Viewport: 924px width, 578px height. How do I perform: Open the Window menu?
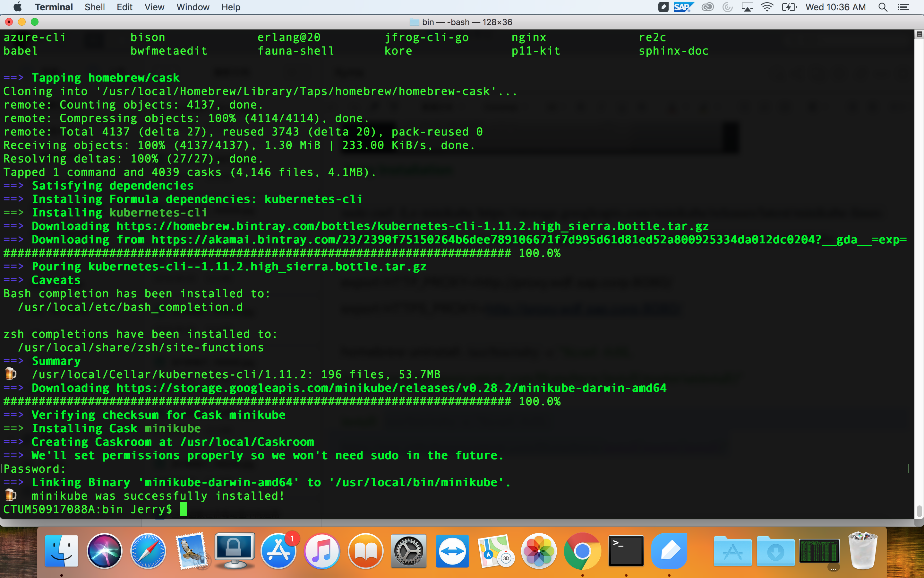click(x=193, y=7)
